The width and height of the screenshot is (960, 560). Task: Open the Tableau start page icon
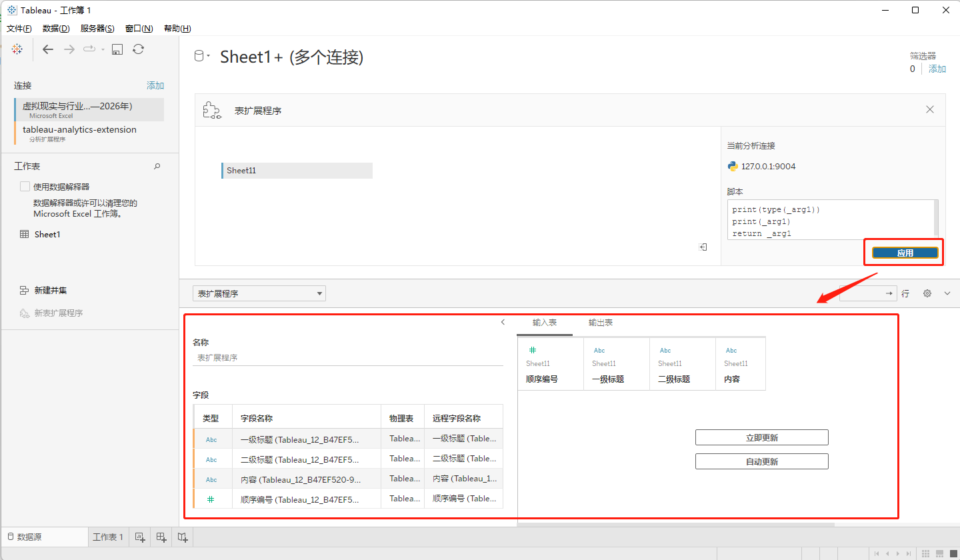point(17,49)
